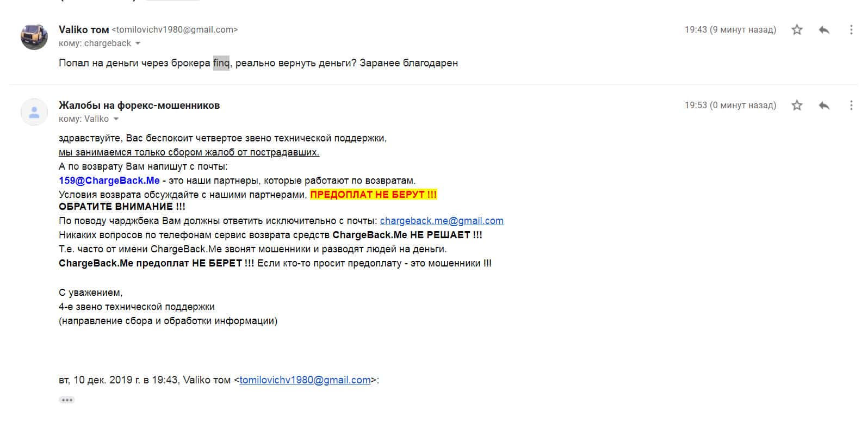This screenshot has width=868, height=422.
Task: Star the Жалобы на форекс-мошенников message
Action: (797, 105)
